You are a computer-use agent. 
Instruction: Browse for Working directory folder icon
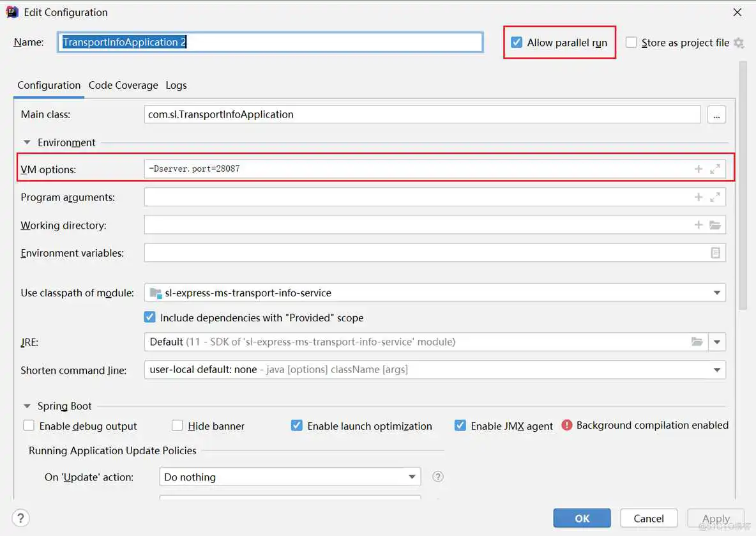pyautogui.click(x=715, y=226)
